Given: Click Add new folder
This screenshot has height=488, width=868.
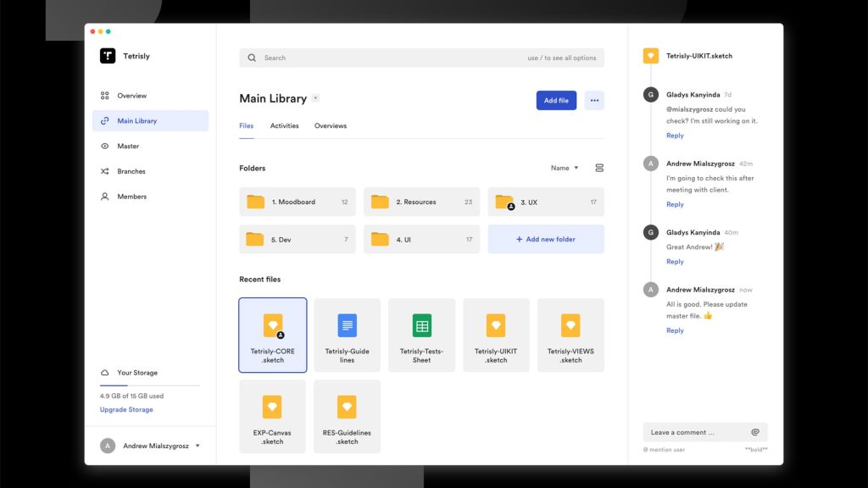Looking at the screenshot, I should (x=546, y=239).
